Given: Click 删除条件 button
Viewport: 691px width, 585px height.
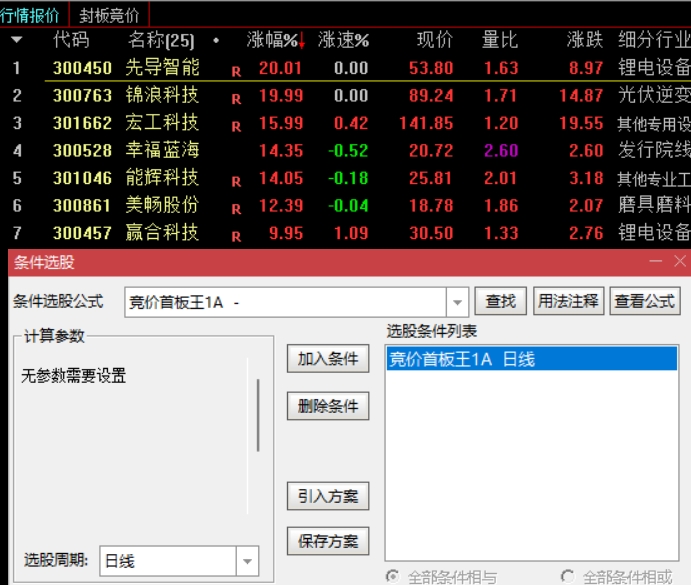Looking at the screenshot, I should (x=328, y=406).
